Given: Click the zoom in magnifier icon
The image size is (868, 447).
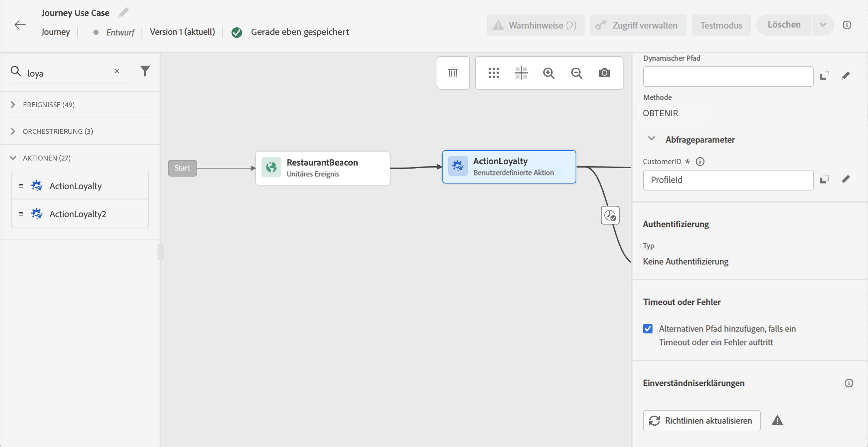Looking at the screenshot, I should [x=549, y=73].
